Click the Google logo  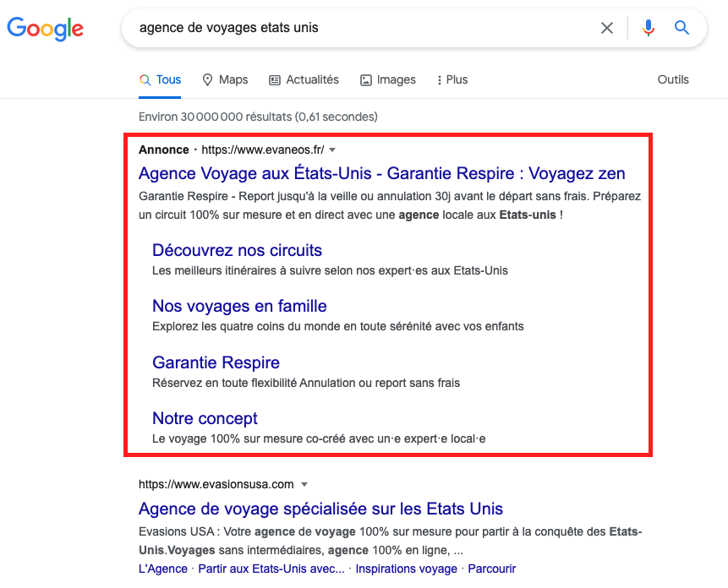click(x=45, y=29)
